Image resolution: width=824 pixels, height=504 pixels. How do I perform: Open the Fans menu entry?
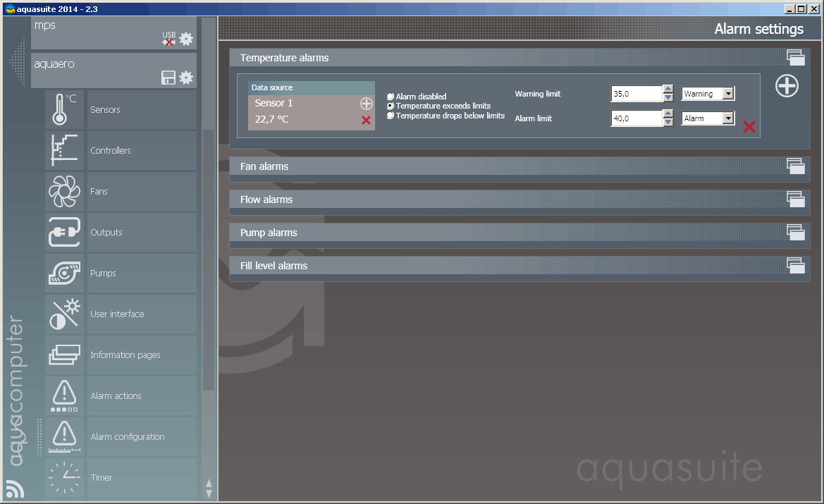(x=142, y=191)
